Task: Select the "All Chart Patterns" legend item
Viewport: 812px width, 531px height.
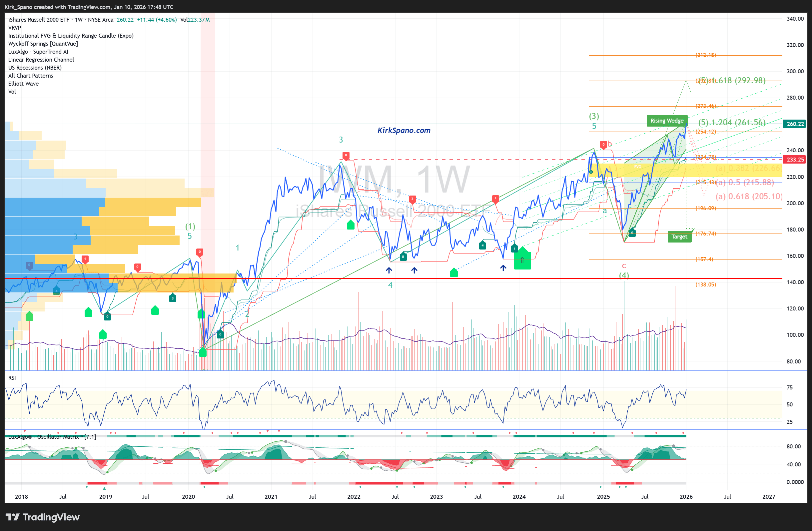Action: pos(30,75)
